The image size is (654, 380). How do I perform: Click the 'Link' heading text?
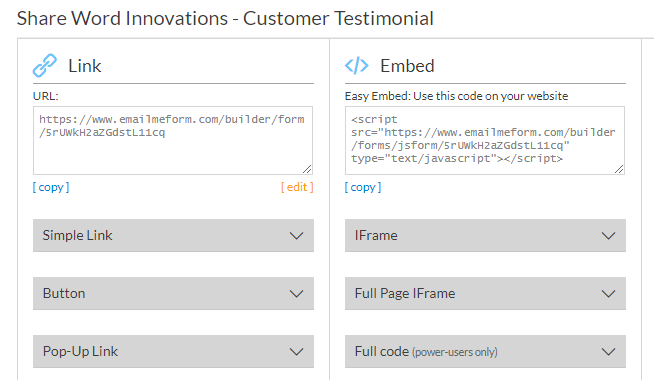tap(85, 66)
